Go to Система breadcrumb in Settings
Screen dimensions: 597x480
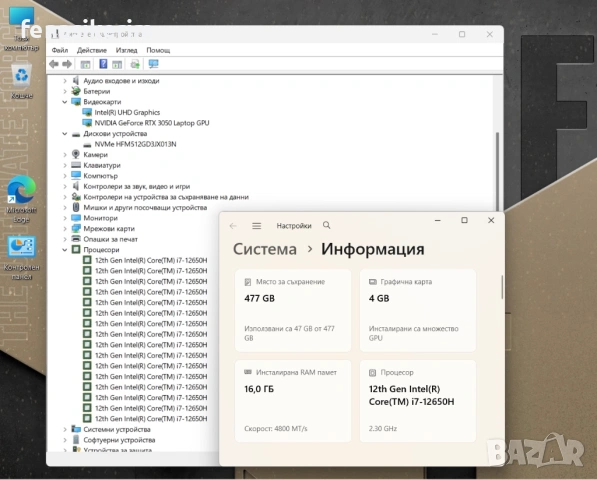[x=265, y=249]
